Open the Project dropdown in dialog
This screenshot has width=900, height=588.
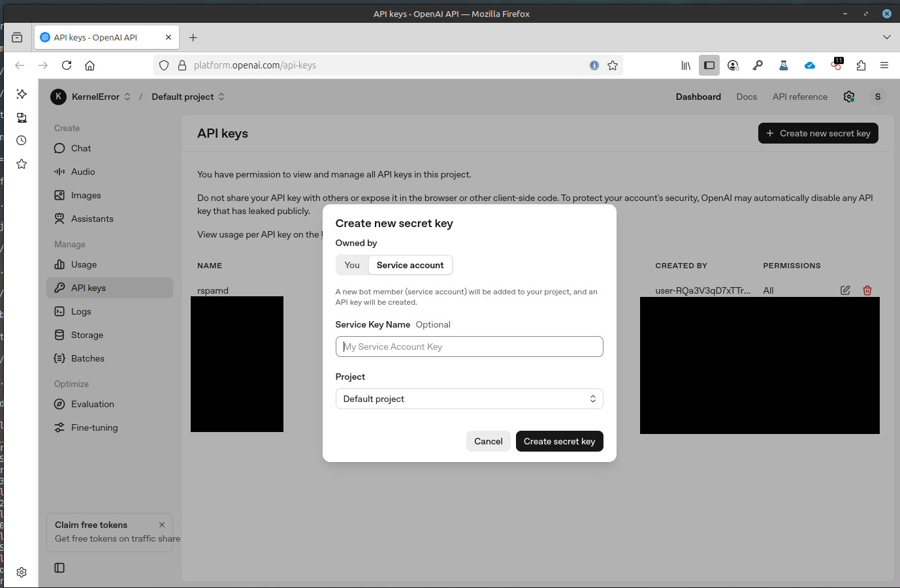pyautogui.click(x=469, y=399)
